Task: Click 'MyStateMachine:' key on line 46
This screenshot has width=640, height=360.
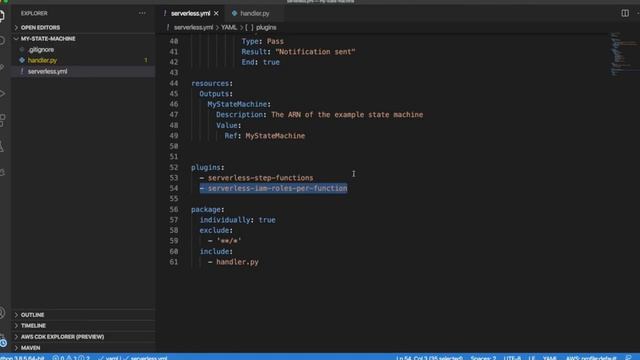Action: coord(239,104)
